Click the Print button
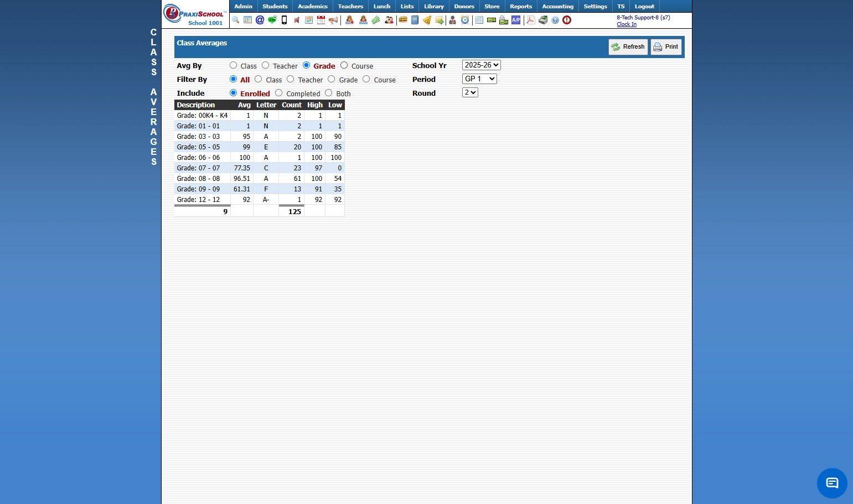The image size is (853, 504). pyautogui.click(x=666, y=47)
